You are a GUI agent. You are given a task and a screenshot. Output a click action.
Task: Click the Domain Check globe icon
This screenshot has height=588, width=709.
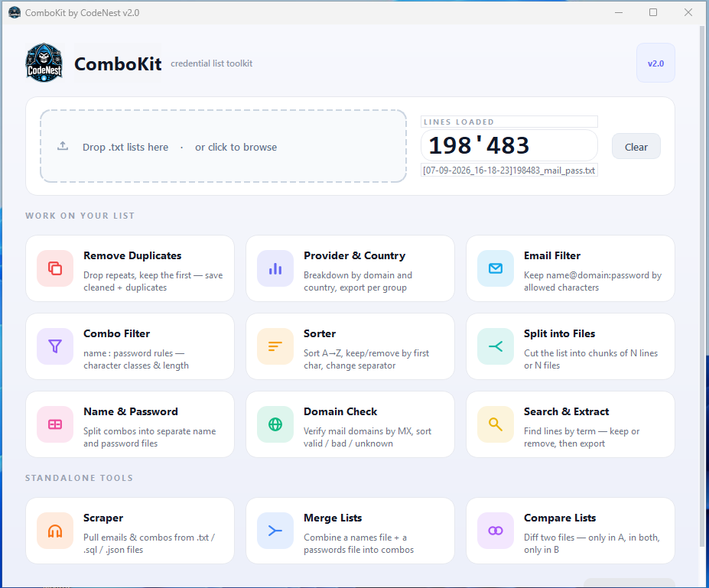click(275, 424)
